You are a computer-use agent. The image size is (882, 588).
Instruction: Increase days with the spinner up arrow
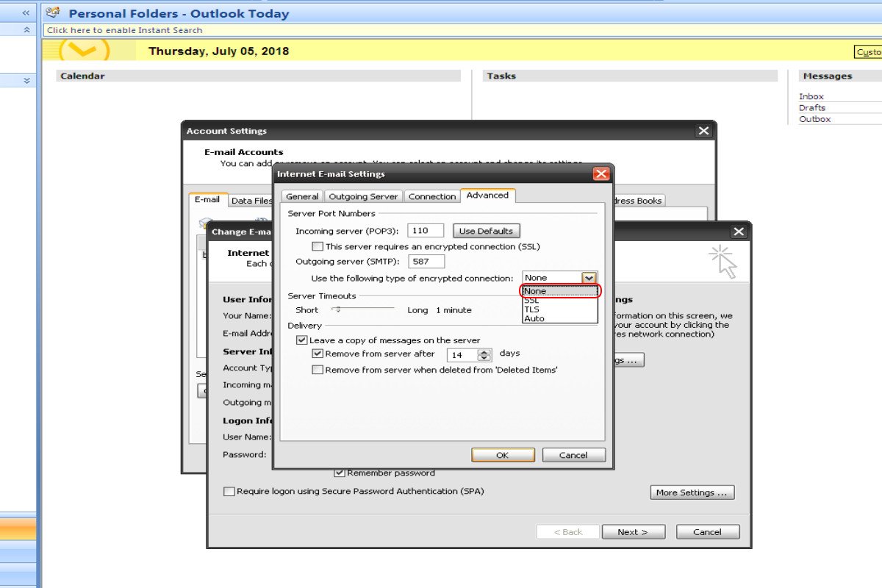(x=484, y=352)
